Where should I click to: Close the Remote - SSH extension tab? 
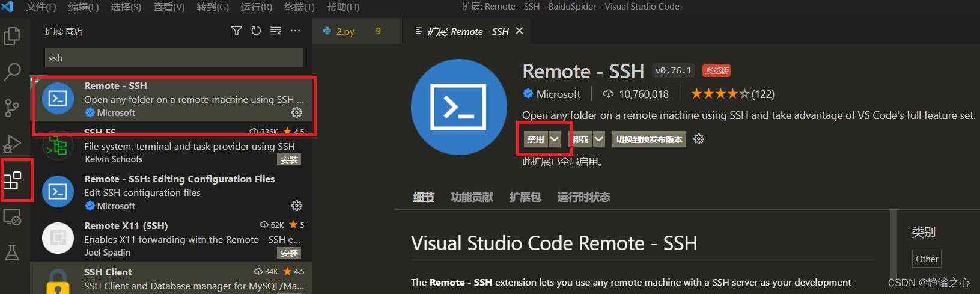pos(520,31)
